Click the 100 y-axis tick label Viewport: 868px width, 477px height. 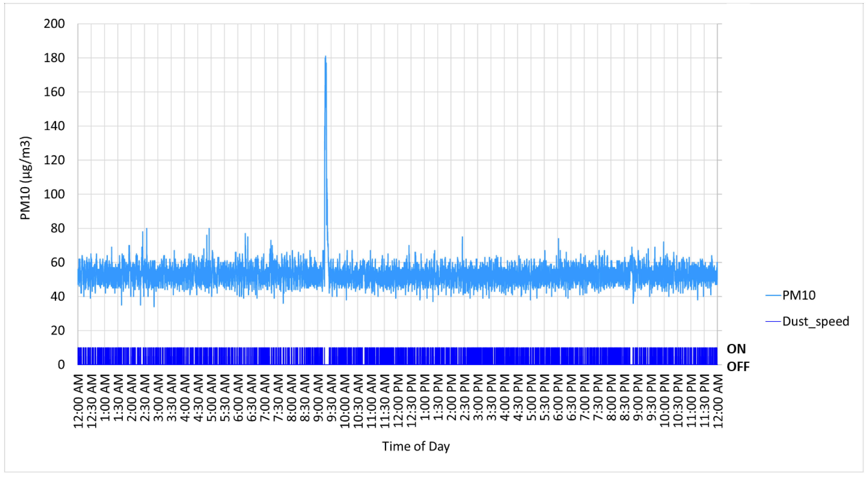(x=54, y=194)
